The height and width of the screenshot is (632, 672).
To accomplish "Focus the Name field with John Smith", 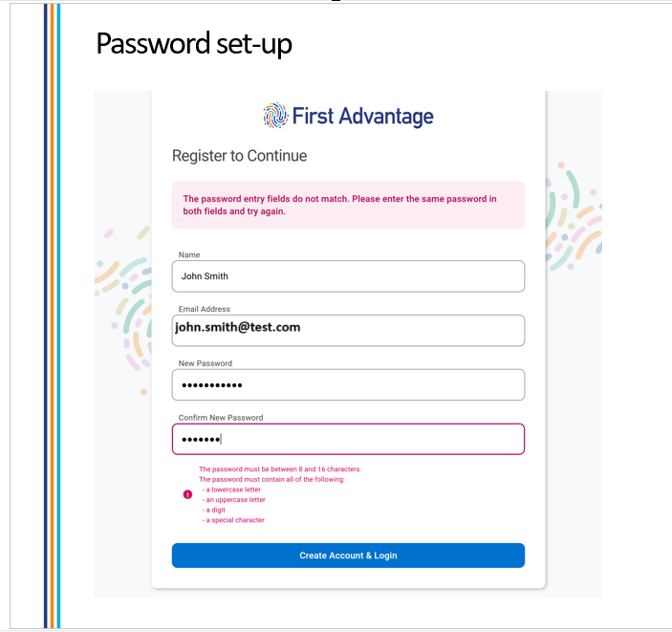I will 348,276.
